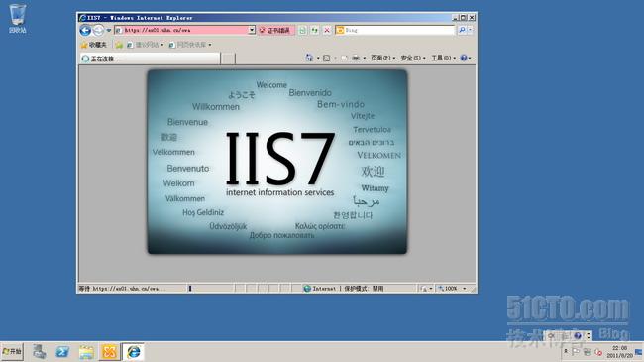
Task: Open the Page (P) menu
Action: coord(382,58)
